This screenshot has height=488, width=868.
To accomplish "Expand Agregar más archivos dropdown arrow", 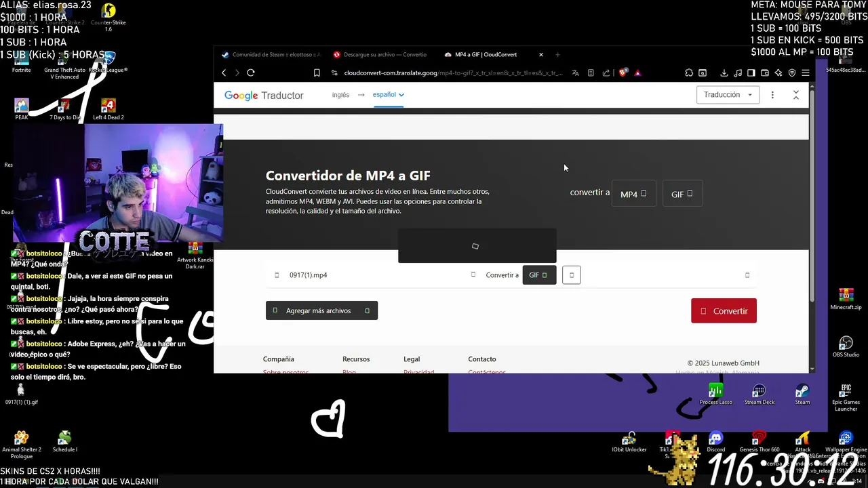I will click(368, 310).
